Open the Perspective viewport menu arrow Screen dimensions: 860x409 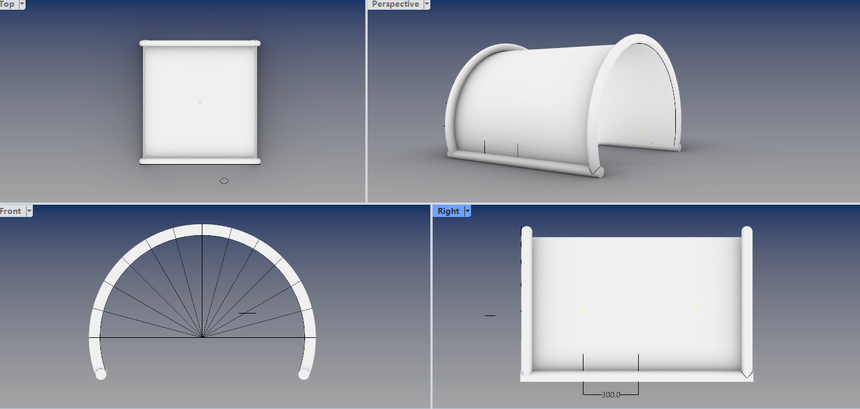(426, 4)
